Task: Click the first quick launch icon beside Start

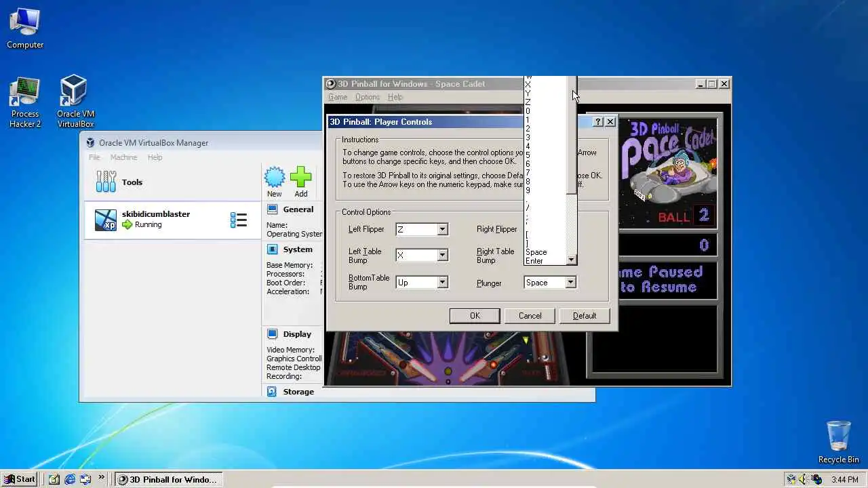Action: click(54, 479)
